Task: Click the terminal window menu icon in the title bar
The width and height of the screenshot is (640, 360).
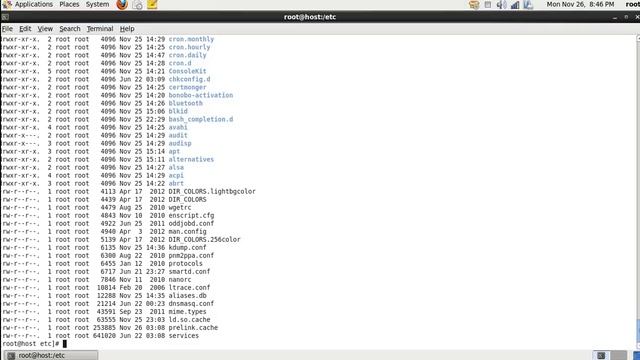Action: point(5,17)
